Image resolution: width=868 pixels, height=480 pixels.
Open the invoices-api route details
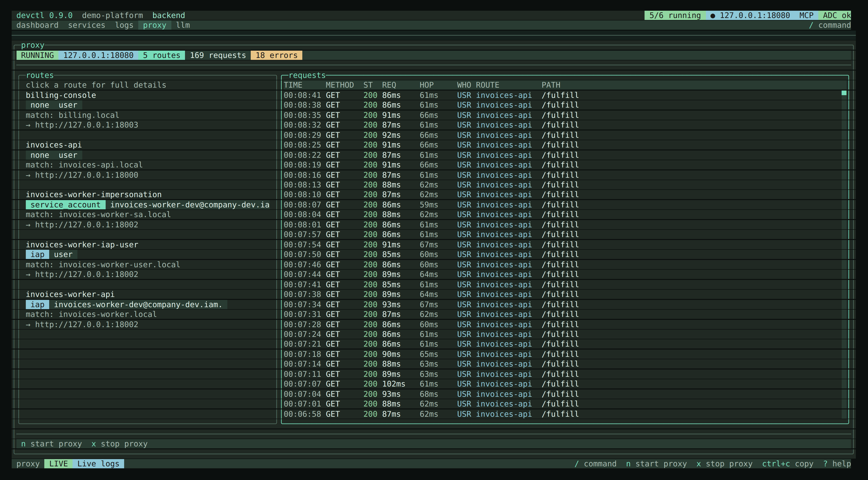[54, 145]
